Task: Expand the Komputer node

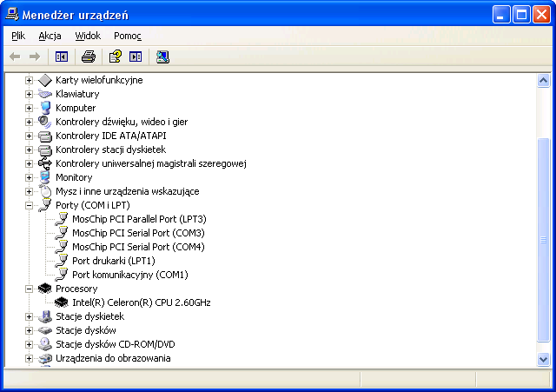Action: pyautogui.click(x=29, y=108)
